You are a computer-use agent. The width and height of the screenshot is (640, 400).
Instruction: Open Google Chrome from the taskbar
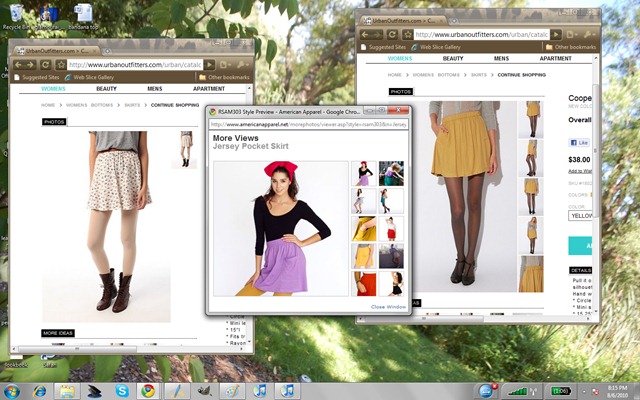point(148,391)
